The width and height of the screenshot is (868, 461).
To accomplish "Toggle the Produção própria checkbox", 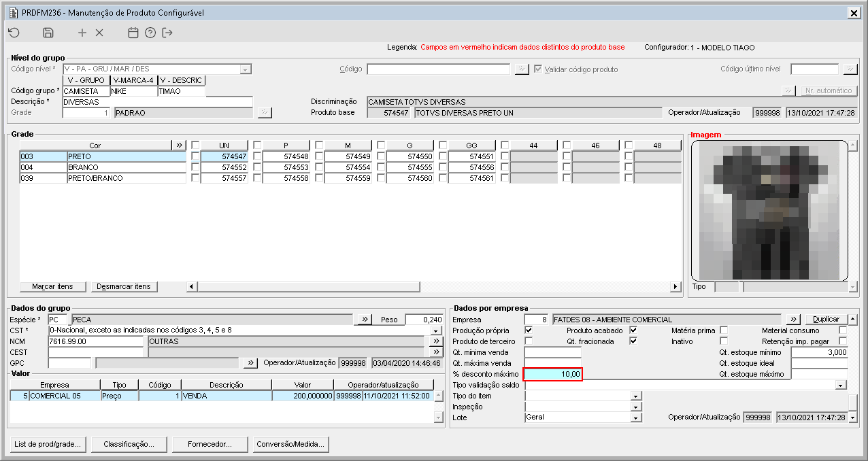I will [x=529, y=330].
